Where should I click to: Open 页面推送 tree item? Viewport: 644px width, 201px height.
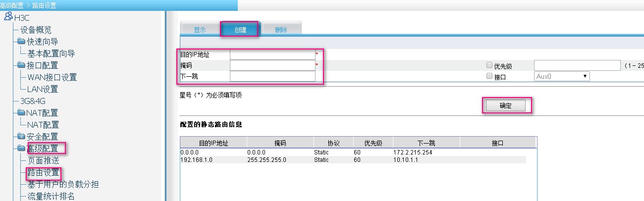(x=43, y=160)
